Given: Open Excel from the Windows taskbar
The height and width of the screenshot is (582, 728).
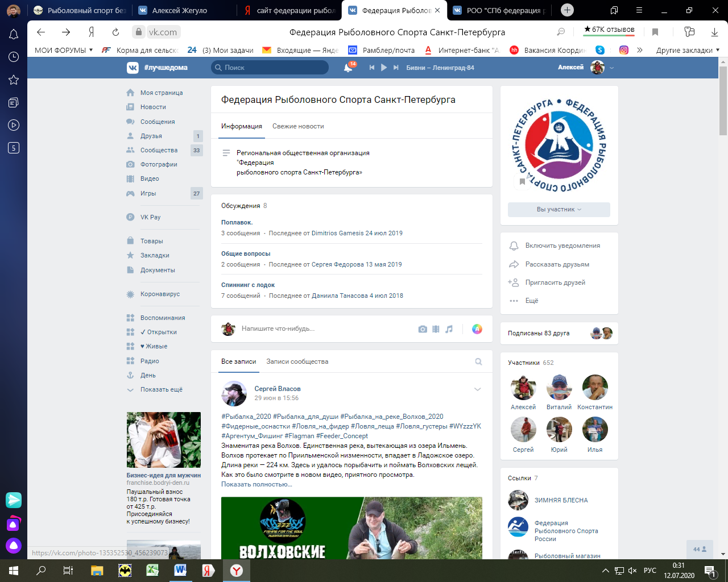Looking at the screenshot, I should click(152, 570).
